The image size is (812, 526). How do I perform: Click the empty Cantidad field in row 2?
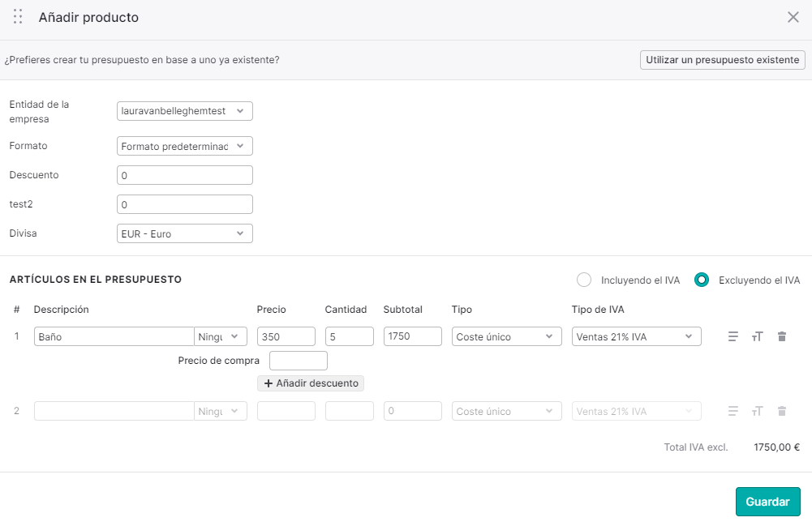point(350,411)
